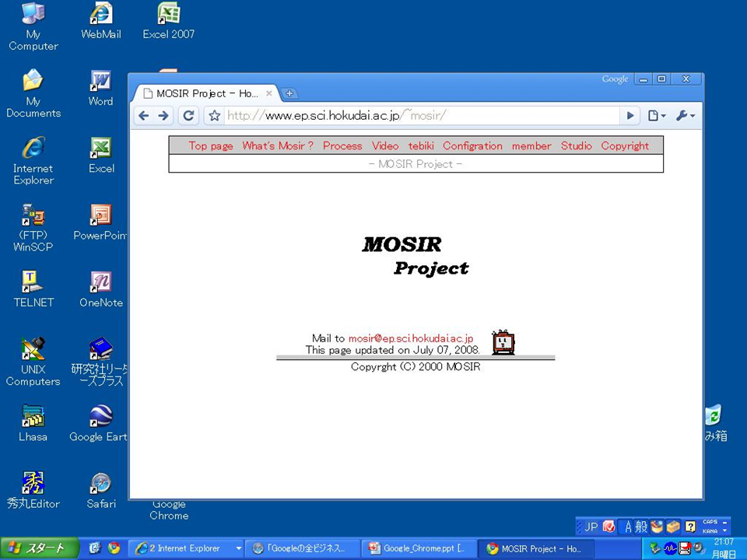Launch Word desktop shortcut
The height and width of the screenshot is (560, 747).
(x=101, y=88)
